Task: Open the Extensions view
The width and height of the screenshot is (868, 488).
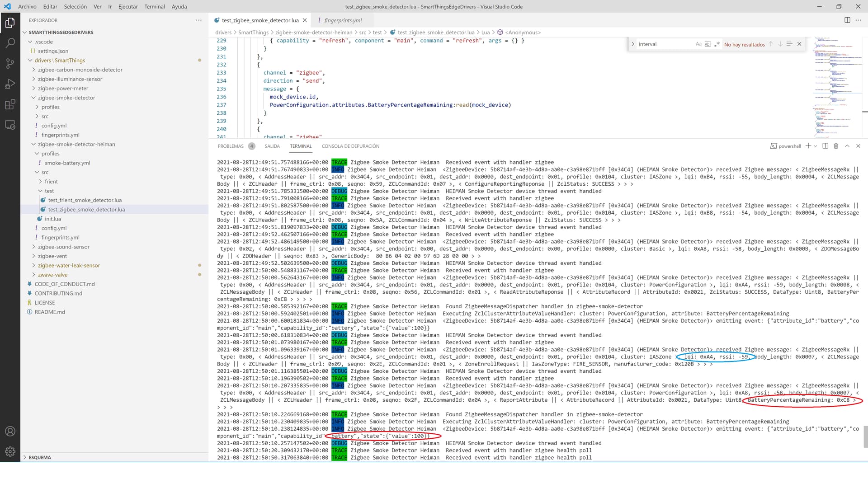Action: [10, 105]
